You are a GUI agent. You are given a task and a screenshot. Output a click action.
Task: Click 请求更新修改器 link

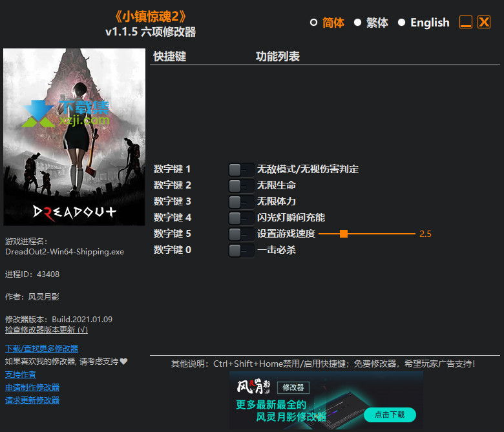pos(32,400)
